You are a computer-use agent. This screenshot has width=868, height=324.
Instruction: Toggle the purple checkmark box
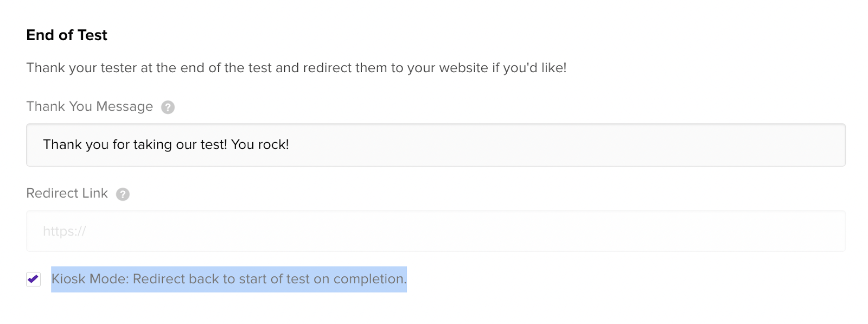point(33,279)
